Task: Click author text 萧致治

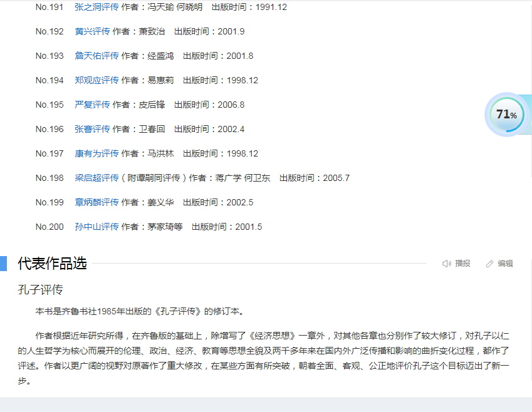Action: [152, 31]
